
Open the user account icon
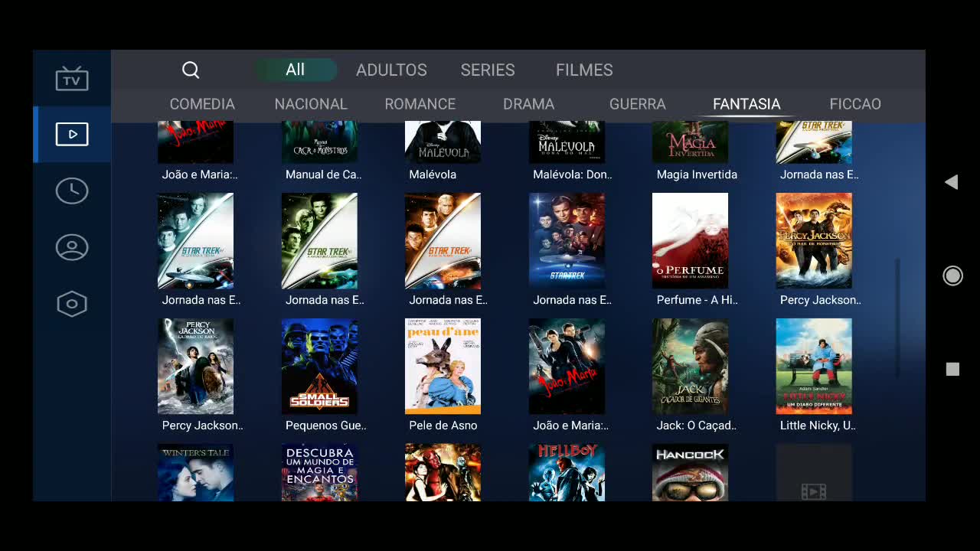[x=72, y=247]
